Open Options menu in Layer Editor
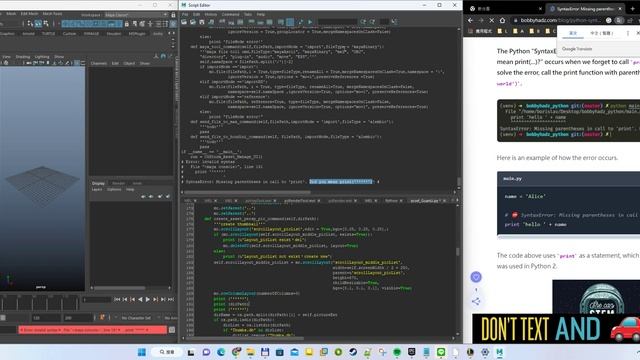The width and height of the screenshot is (640, 360). (114, 189)
